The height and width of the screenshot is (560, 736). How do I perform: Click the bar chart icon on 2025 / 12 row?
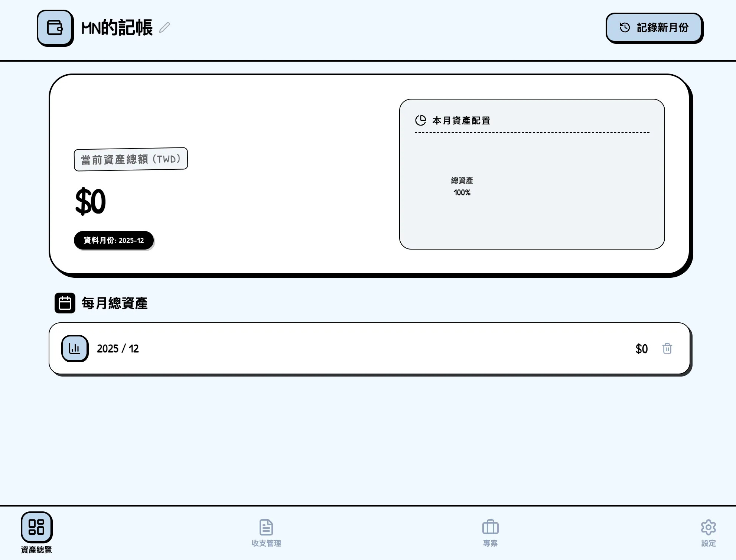click(x=75, y=348)
